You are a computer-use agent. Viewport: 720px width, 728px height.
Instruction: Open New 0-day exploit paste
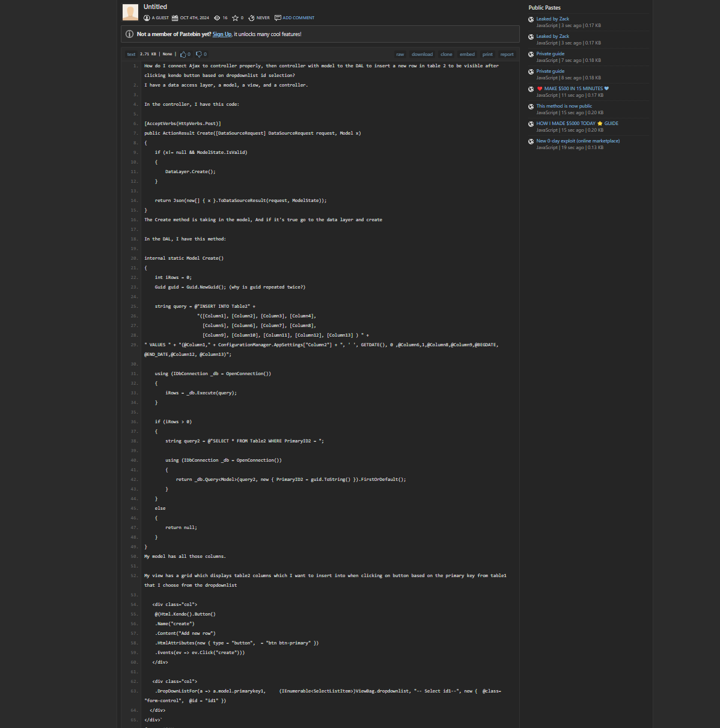tap(578, 141)
